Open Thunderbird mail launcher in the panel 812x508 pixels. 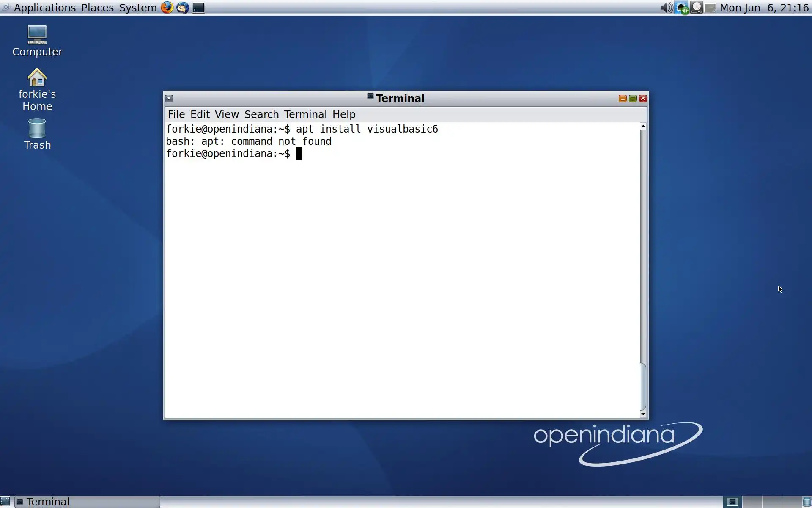click(x=183, y=8)
